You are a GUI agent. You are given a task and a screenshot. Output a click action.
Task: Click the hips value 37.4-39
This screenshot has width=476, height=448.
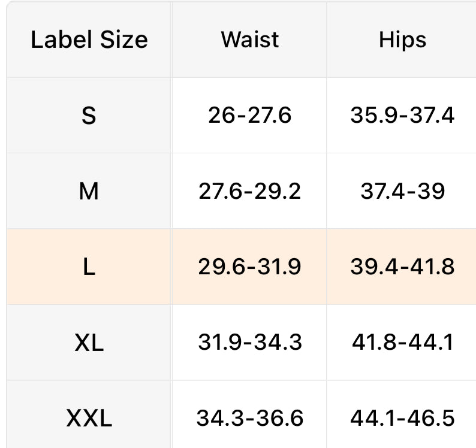point(402,192)
